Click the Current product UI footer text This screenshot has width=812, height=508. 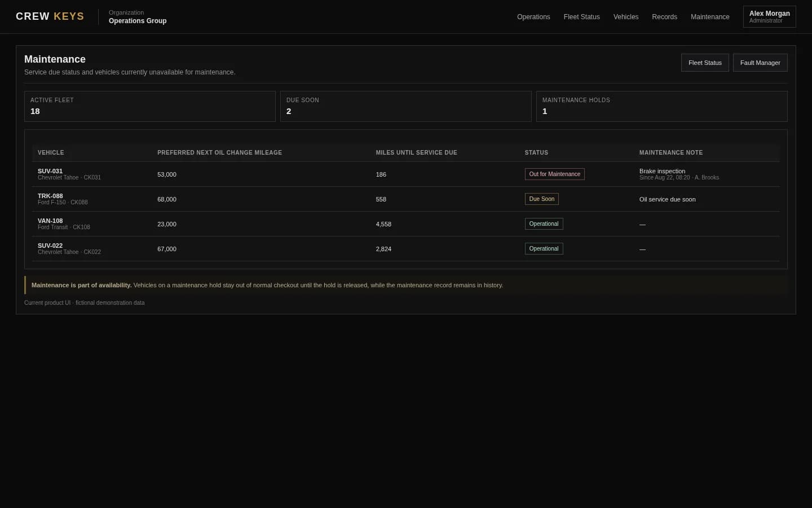click(x=85, y=303)
